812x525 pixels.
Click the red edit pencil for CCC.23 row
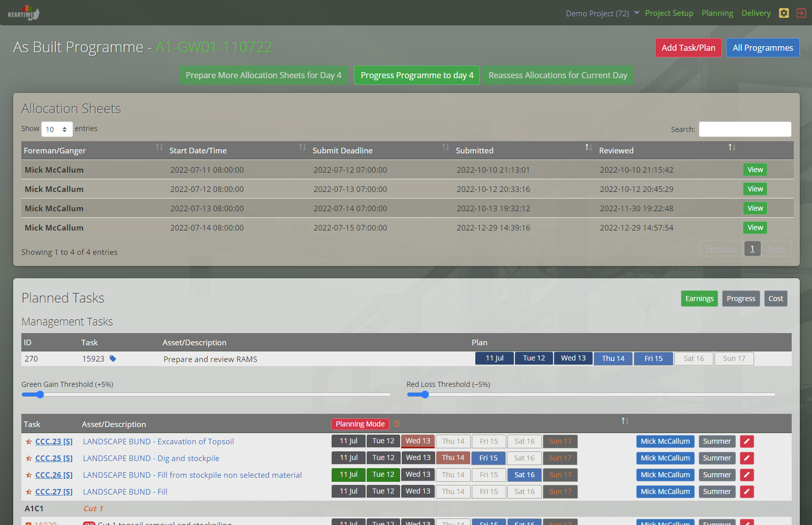tap(746, 441)
